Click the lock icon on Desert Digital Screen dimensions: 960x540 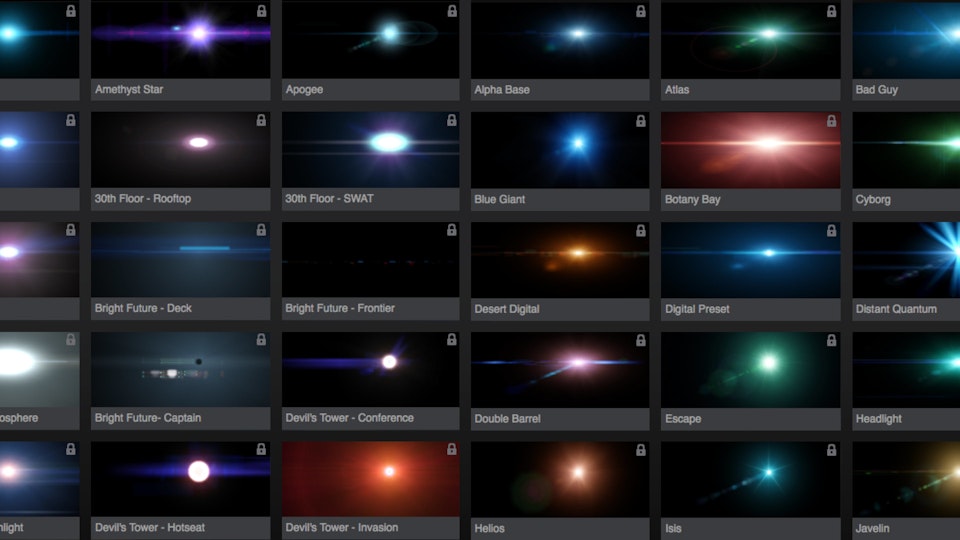[642, 230]
